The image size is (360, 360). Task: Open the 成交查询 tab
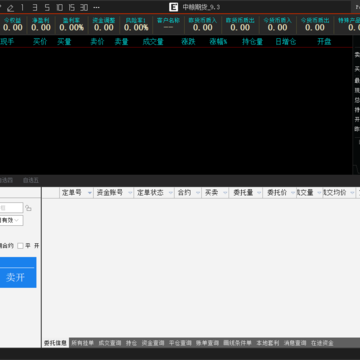point(110,343)
